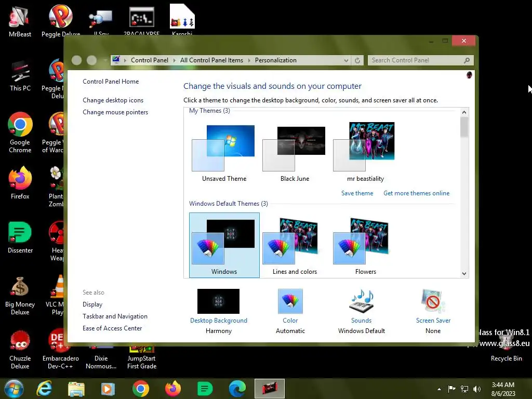This screenshot has height=399, width=532.
Task: Open Chrome from the taskbar
Action: click(140, 389)
